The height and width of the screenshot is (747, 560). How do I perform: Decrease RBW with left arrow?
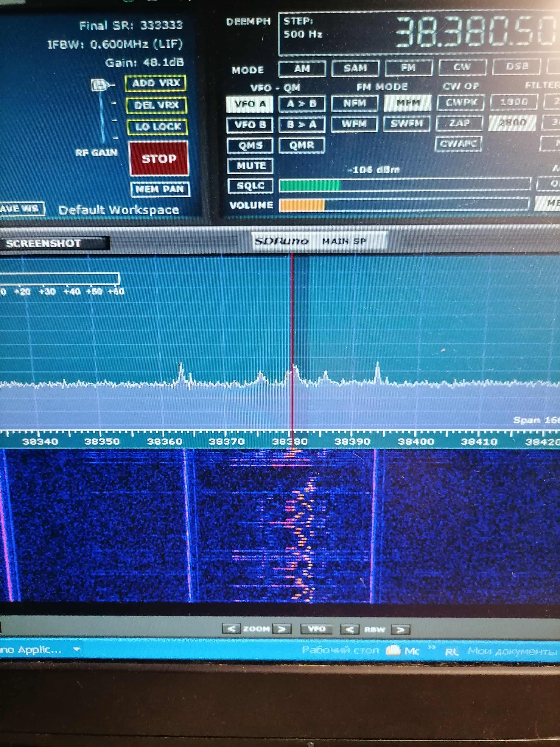coord(350,630)
